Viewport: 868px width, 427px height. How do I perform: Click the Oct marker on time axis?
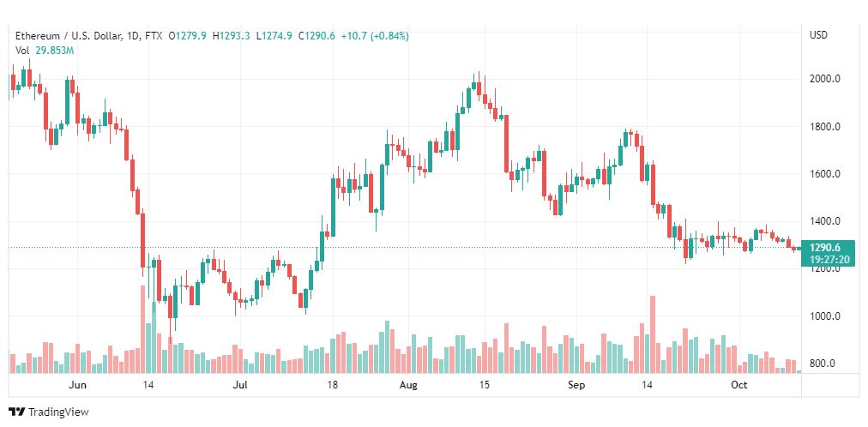click(x=739, y=384)
